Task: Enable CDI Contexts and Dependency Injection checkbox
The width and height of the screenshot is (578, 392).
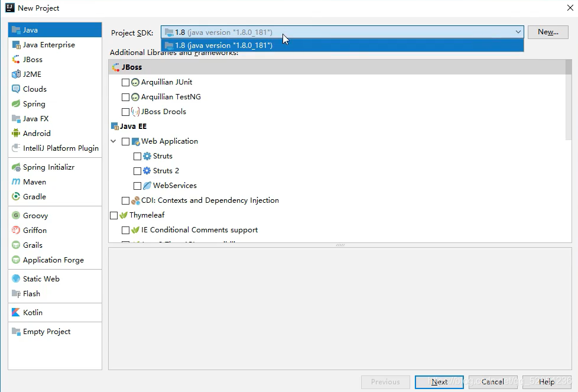Action: (x=125, y=200)
